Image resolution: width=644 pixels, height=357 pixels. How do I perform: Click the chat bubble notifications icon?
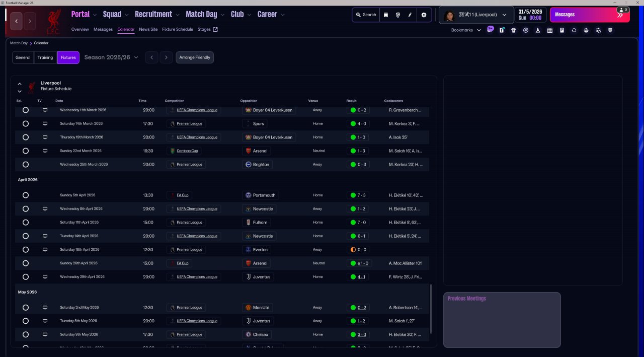[490, 30]
